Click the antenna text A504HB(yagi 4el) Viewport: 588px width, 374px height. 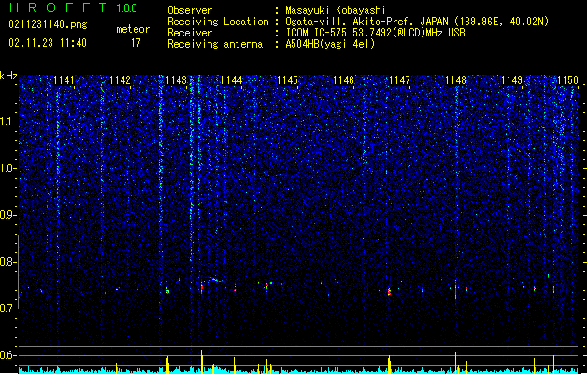tap(330, 44)
